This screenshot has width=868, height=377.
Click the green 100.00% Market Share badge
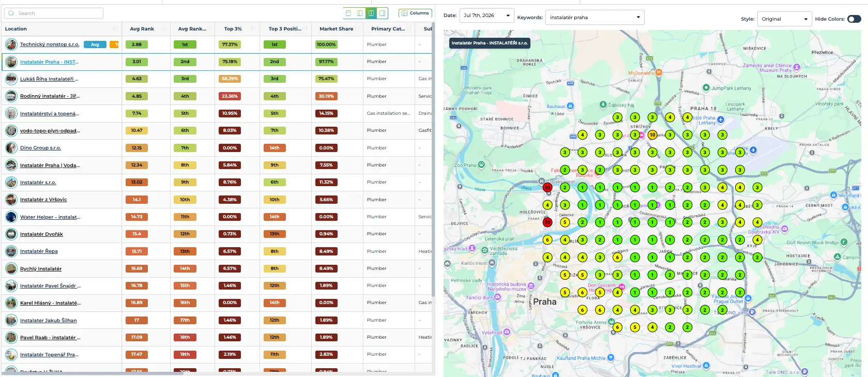[x=326, y=44]
